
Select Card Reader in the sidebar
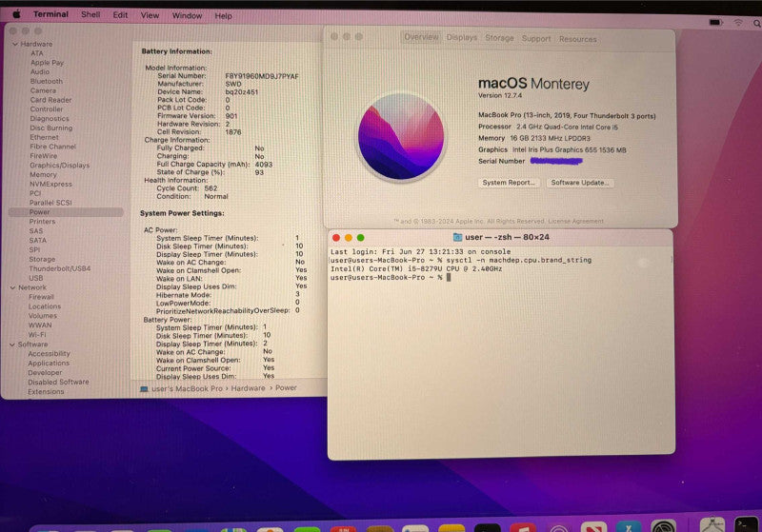click(x=50, y=100)
